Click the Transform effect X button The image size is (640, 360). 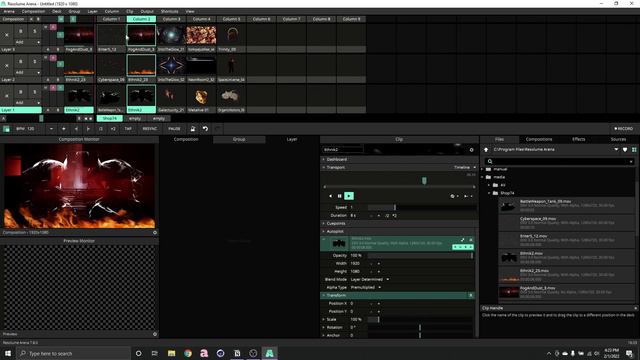tap(471, 295)
